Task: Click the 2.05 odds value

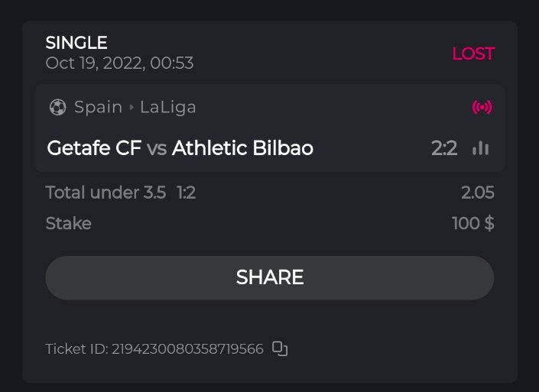Action: pos(478,193)
